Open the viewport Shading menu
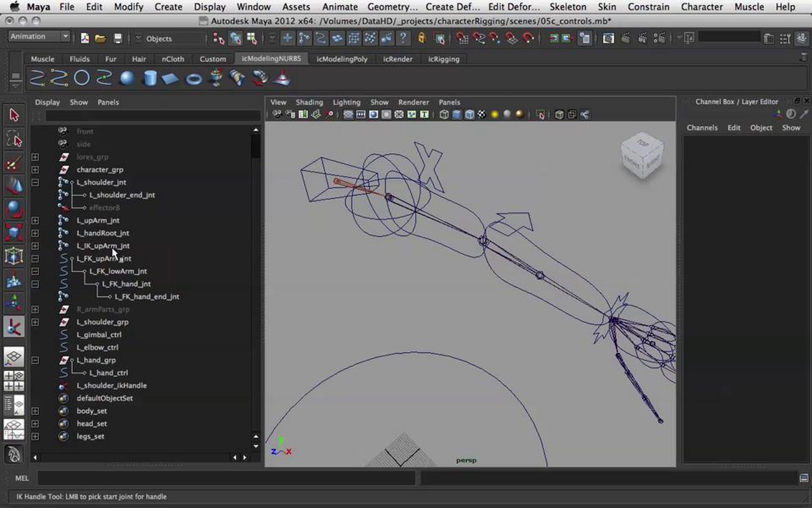This screenshot has height=508, width=812. click(309, 102)
